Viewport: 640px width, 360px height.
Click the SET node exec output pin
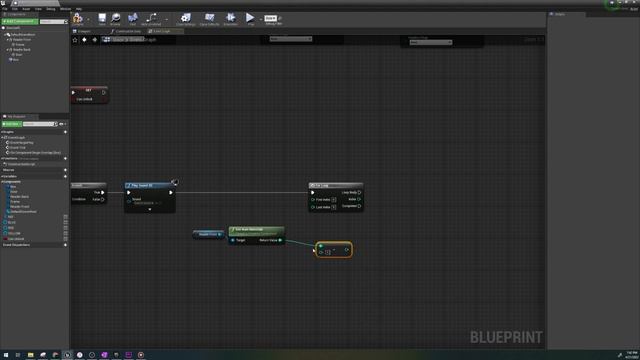(x=104, y=93)
